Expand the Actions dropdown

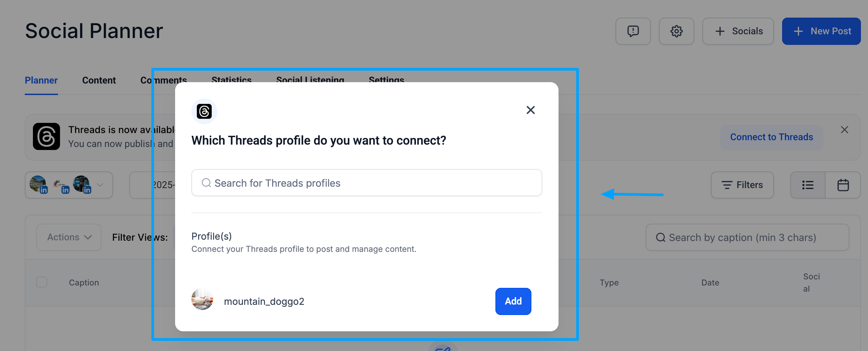69,237
